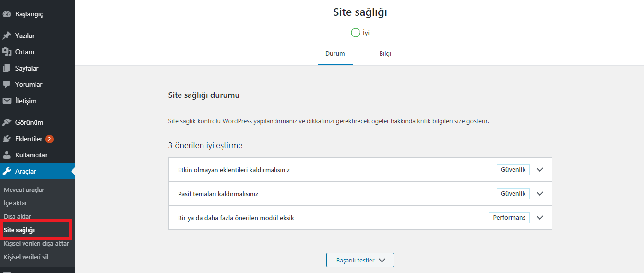Click the Ortam media icon
This screenshot has width=644, height=273.
tap(7, 52)
